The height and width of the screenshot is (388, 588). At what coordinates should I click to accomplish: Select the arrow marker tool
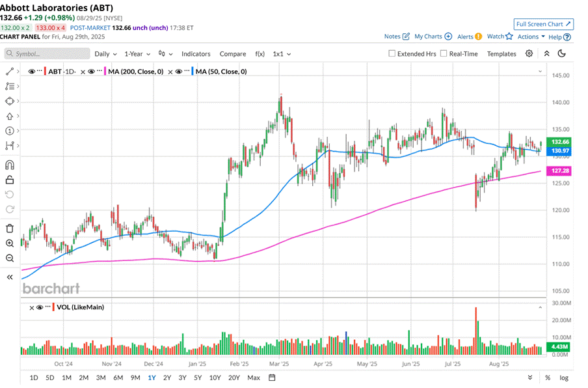(x=10, y=116)
